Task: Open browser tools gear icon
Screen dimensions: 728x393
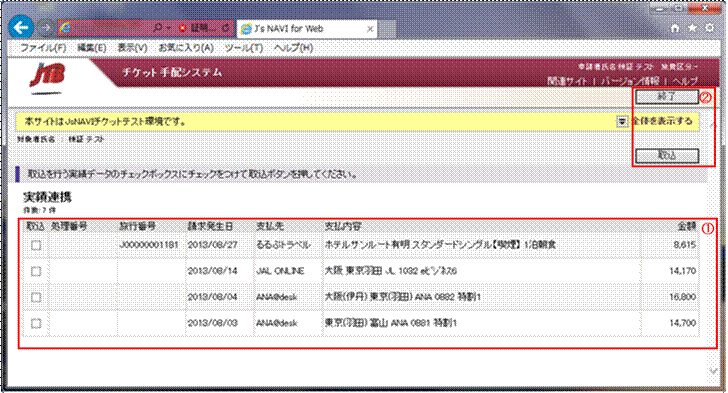Action: coord(709,28)
